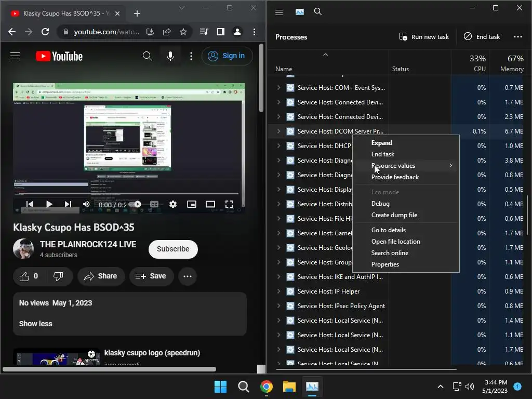The width and height of the screenshot is (532, 399).
Task: Open Chrome media control icon
Action: (204, 32)
